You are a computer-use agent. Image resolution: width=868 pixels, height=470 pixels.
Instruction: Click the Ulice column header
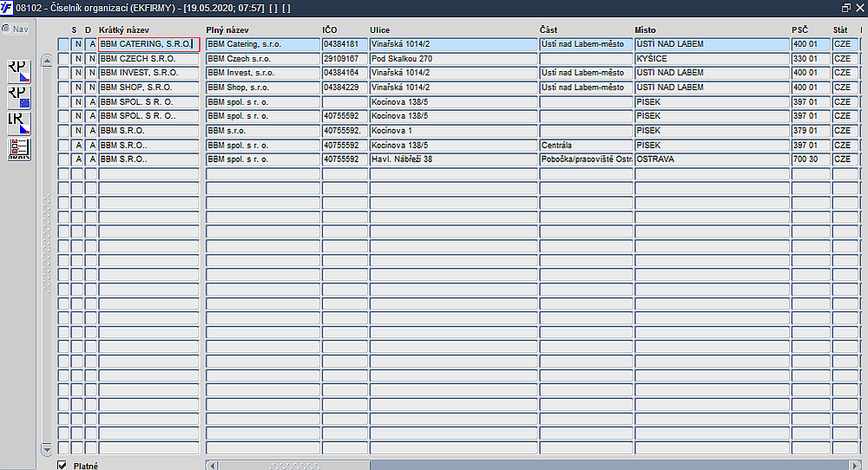tap(380, 29)
